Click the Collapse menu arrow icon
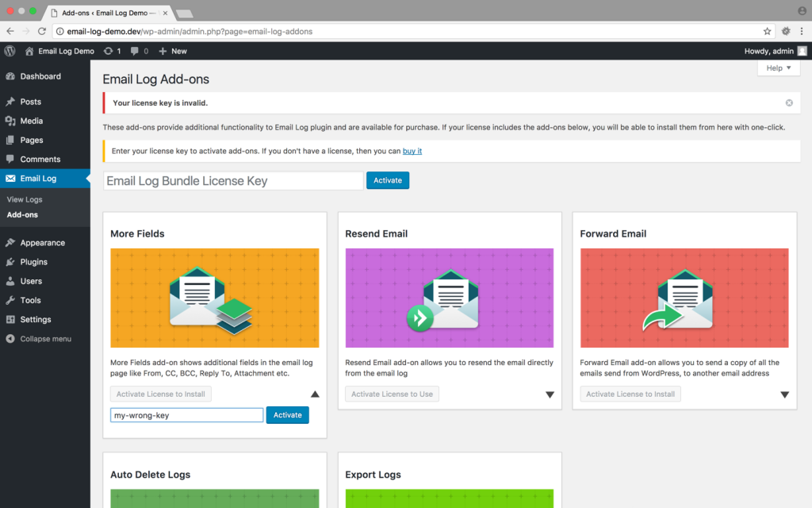 [x=10, y=338]
